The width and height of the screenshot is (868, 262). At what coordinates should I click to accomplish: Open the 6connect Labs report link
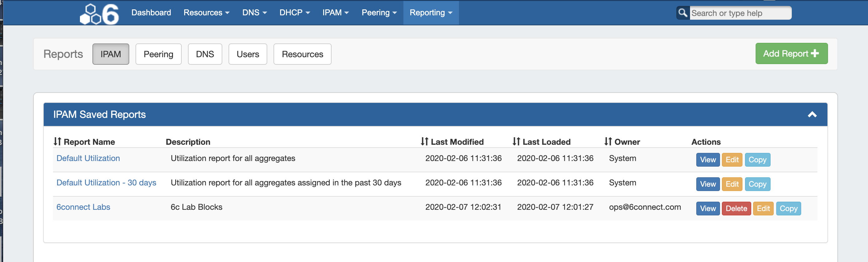click(83, 207)
